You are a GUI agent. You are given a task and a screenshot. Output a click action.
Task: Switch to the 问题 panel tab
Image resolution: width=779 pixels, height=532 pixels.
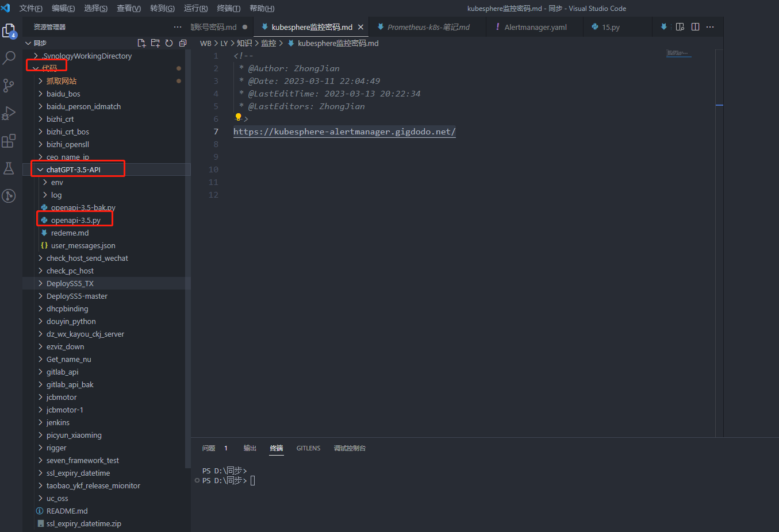[x=209, y=448]
